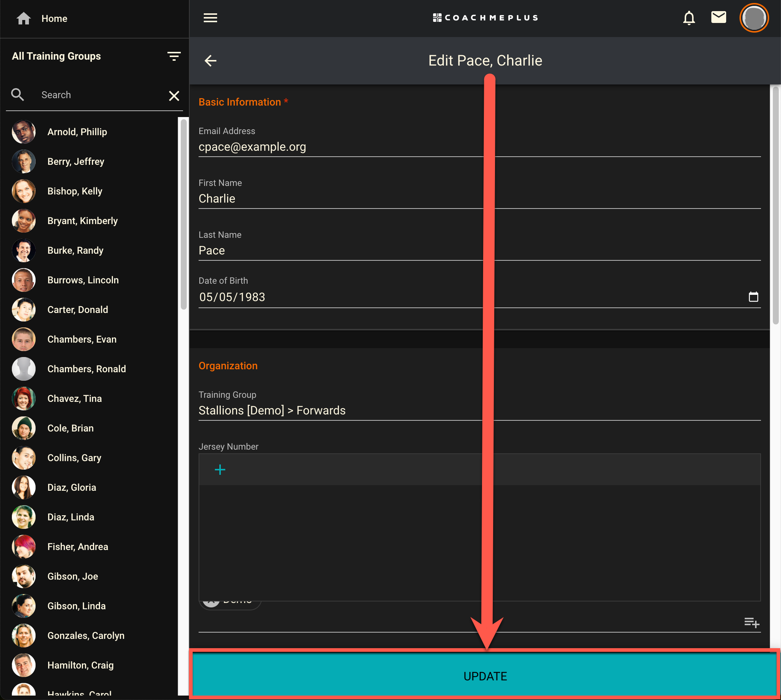Open the user profile avatar
The image size is (781, 700).
pos(753,18)
